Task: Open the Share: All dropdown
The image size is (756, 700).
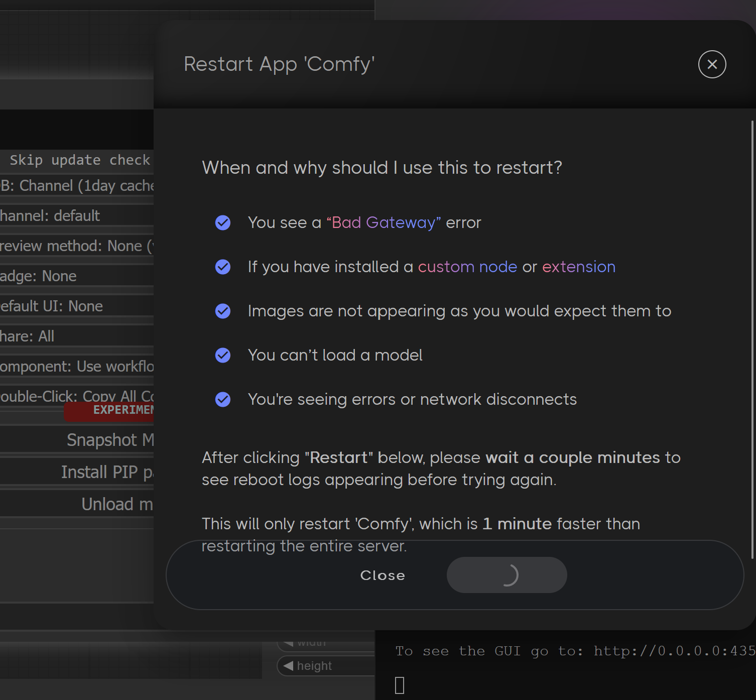Action: click(x=77, y=336)
